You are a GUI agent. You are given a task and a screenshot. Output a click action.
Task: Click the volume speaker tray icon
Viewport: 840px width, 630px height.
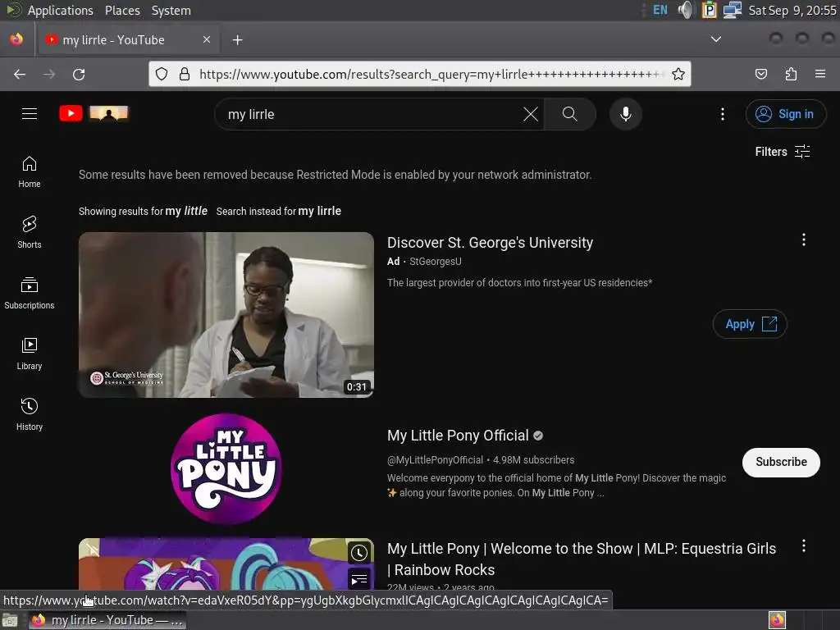pos(685,10)
